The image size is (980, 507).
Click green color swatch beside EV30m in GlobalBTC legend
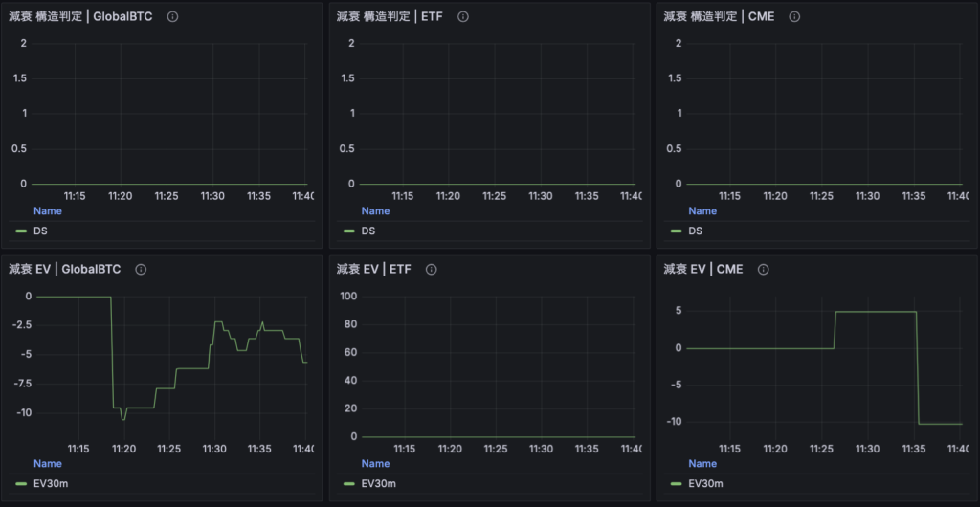pyautogui.click(x=20, y=483)
